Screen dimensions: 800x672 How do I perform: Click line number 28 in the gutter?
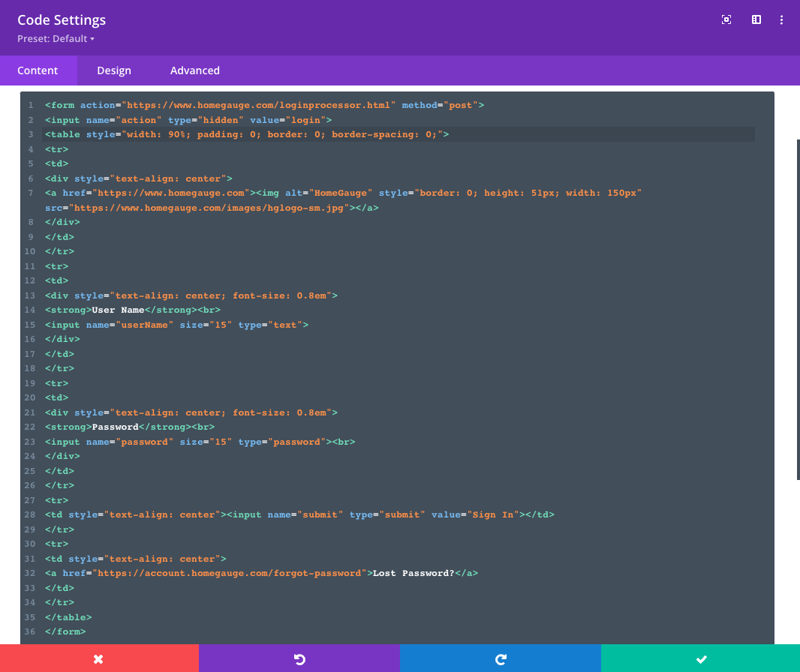point(30,515)
